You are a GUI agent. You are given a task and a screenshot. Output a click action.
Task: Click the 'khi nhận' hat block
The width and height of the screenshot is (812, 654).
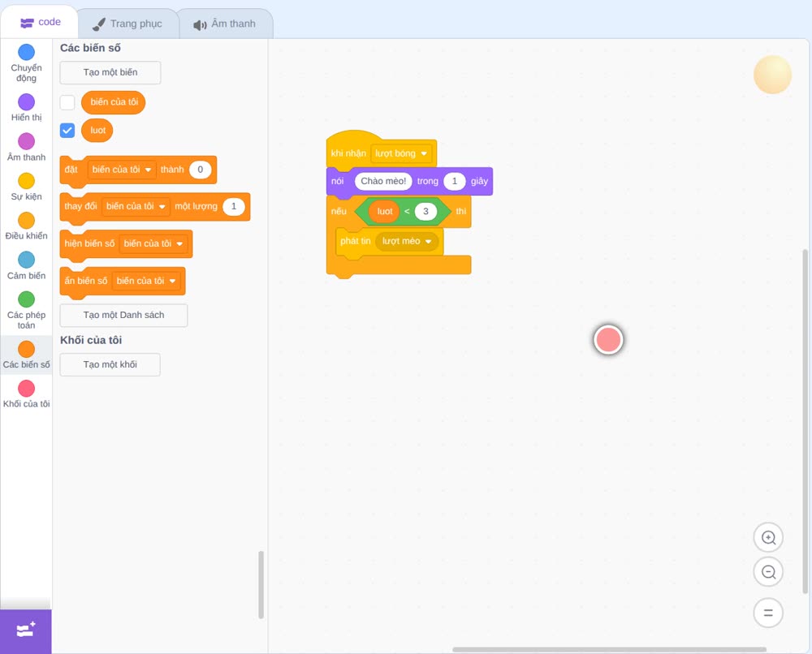point(348,153)
